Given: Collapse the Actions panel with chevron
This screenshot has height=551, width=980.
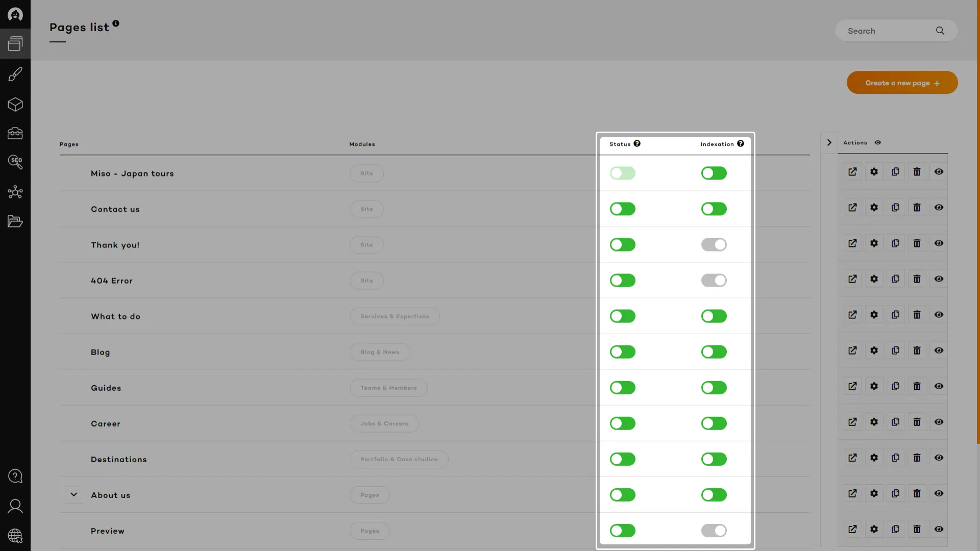Looking at the screenshot, I should pos(829,143).
